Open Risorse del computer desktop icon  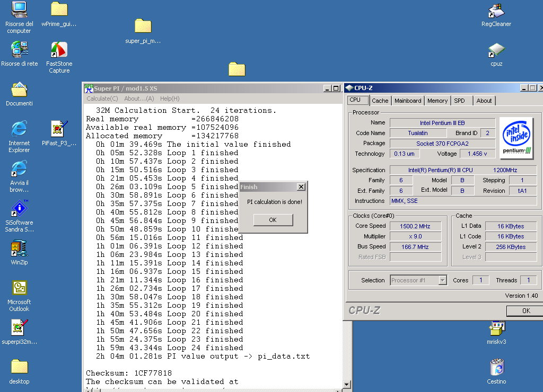coord(20,17)
